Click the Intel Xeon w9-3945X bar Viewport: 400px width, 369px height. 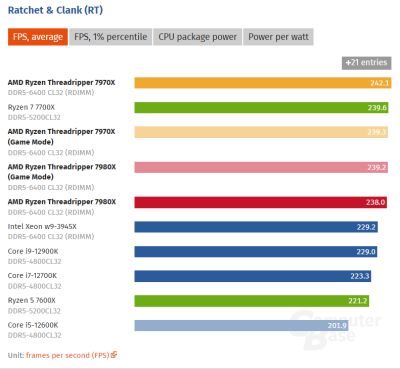pyautogui.click(x=256, y=227)
